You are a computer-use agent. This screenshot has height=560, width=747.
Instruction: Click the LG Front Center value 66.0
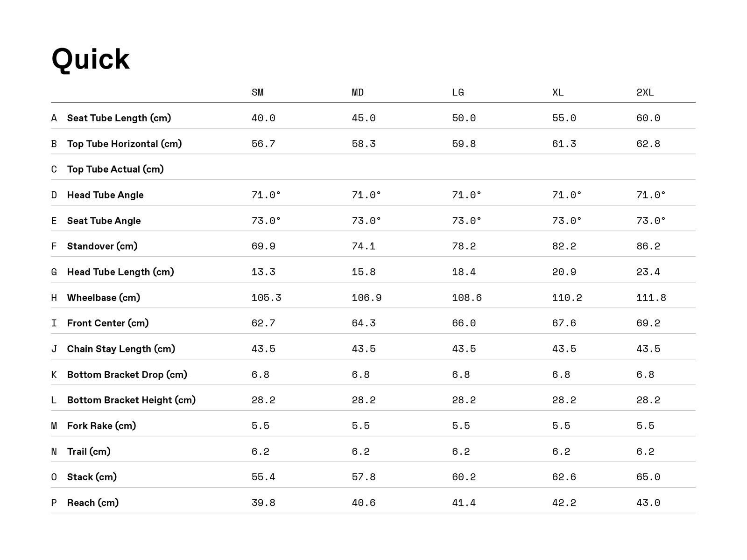pyautogui.click(x=464, y=323)
